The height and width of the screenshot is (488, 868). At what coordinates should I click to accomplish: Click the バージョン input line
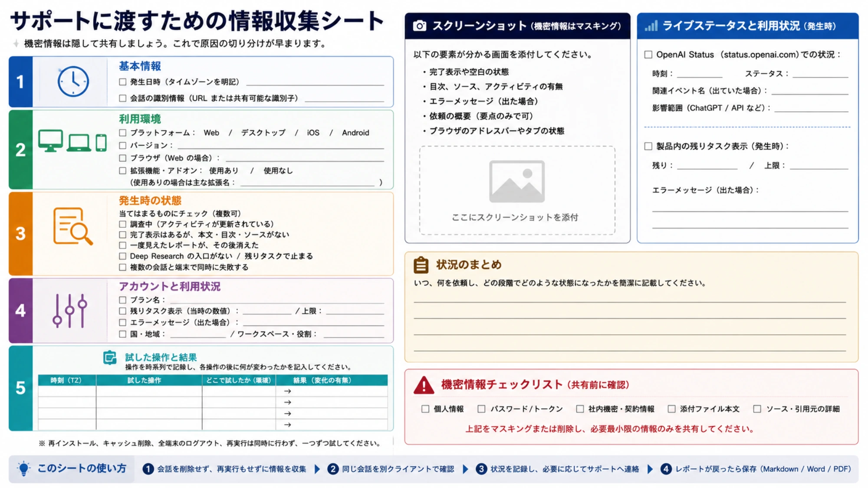coord(281,145)
